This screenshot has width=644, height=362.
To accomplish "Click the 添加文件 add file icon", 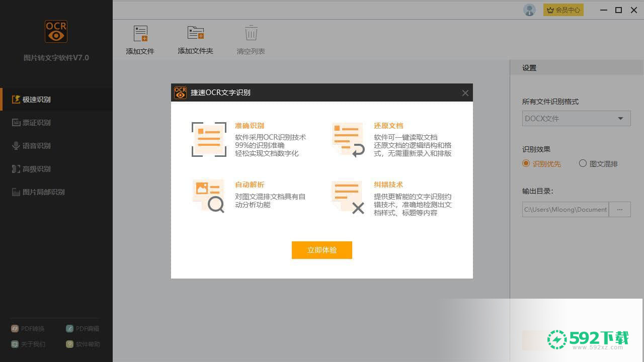I will pos(140,34).
